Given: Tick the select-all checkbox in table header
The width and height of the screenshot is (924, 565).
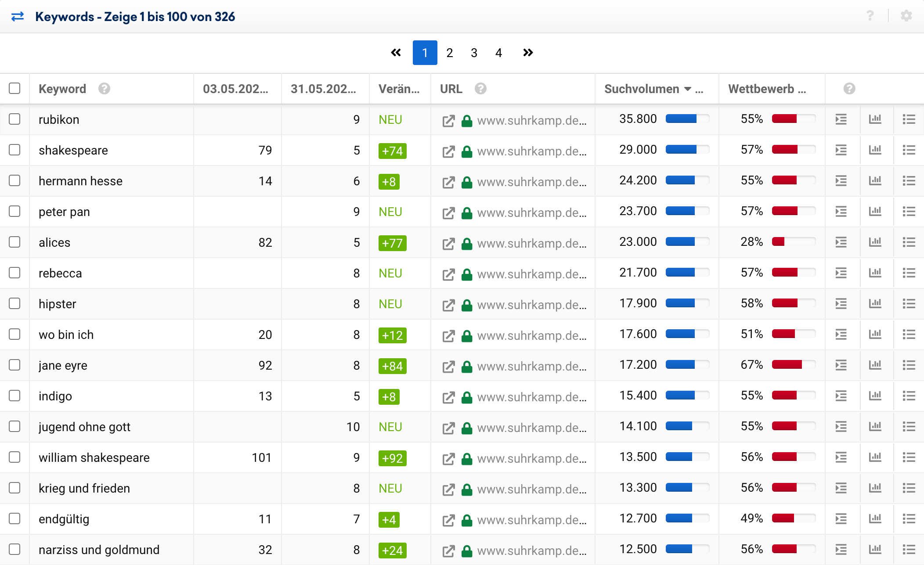Looking at the screenshot, I should click(x=14, y=88).
